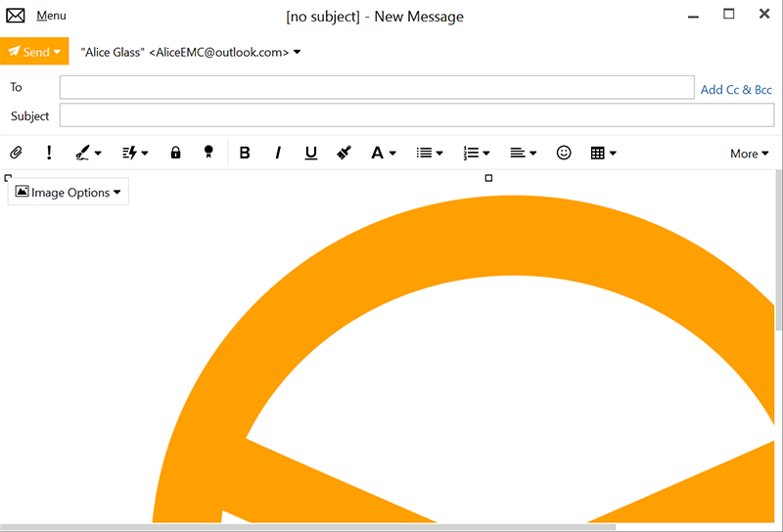Close the New Message window
Viewport: 783px width, 532px height.
[764, 14]
